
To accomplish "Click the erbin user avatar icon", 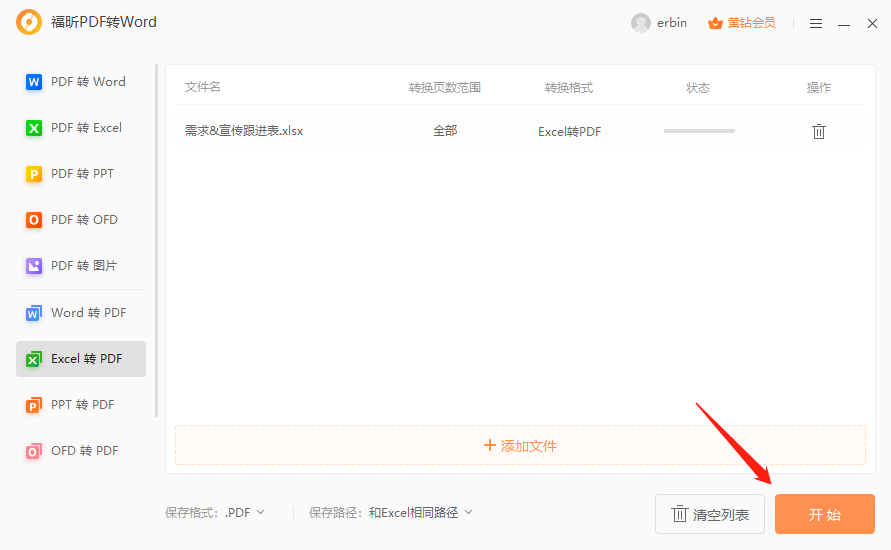I will click(x=641, y=23).
